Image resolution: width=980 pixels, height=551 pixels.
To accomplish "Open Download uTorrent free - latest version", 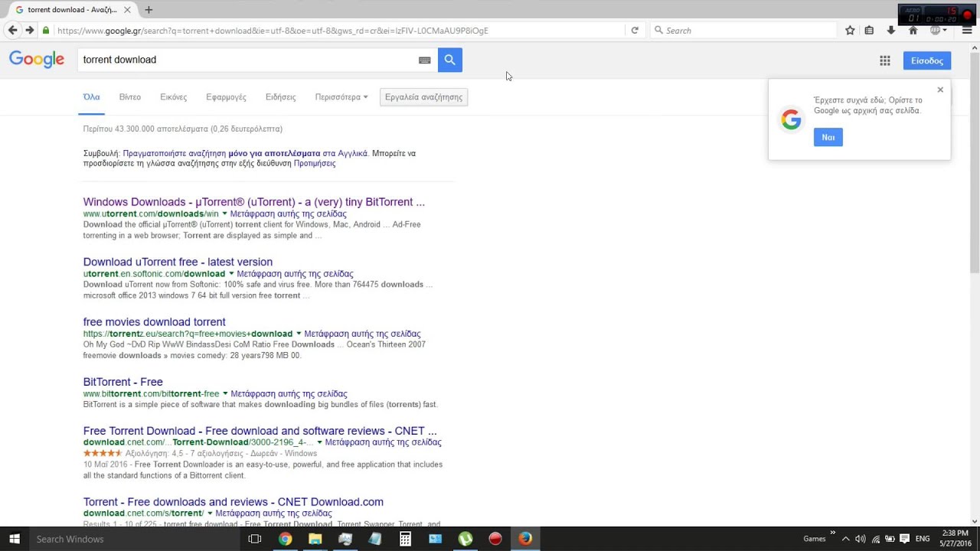I will point(178,262).
